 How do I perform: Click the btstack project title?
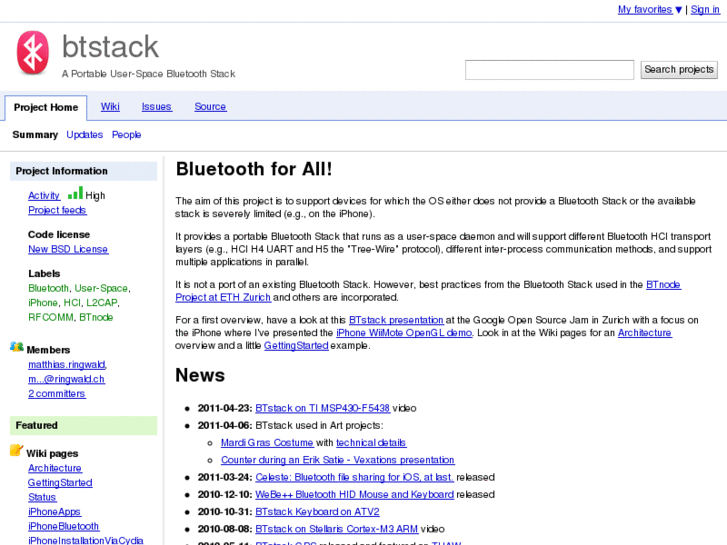coord(110,47)
